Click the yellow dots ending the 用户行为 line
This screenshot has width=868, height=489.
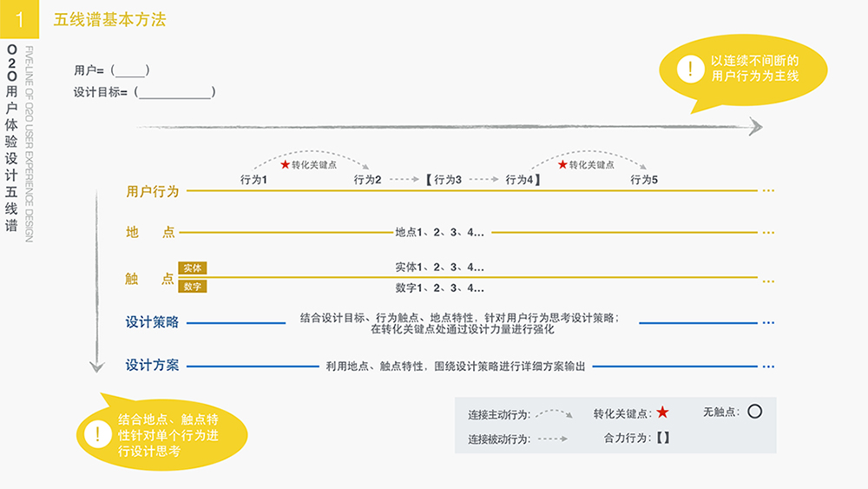click(x=768, y=190)
